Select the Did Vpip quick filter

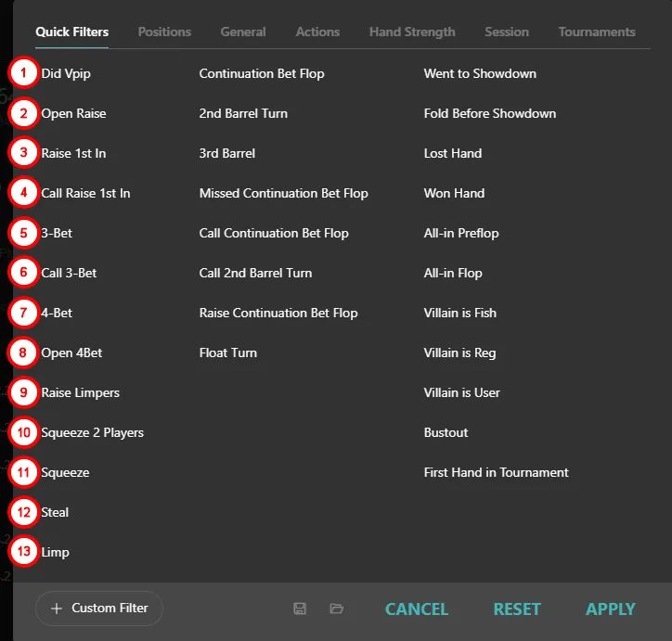(x=66, y=73)
